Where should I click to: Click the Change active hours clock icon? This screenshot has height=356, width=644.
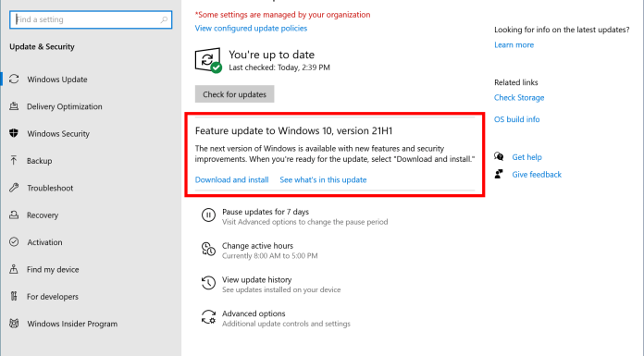click(208, 249)
